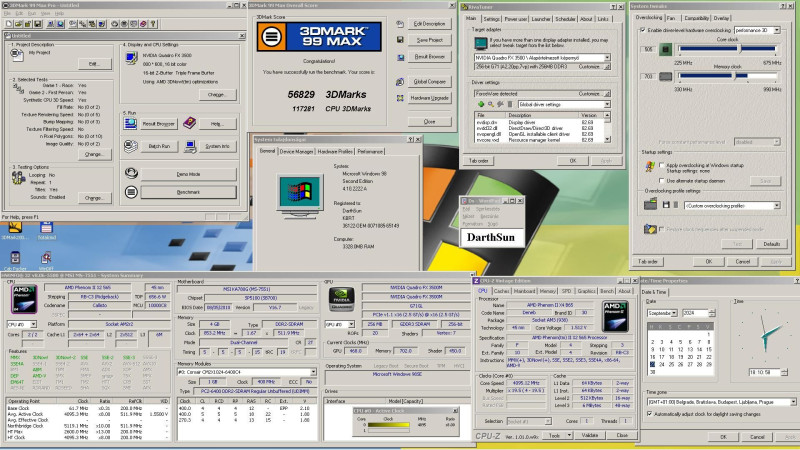Click the GPU chip icon next to Core clock

coord(665,49)
